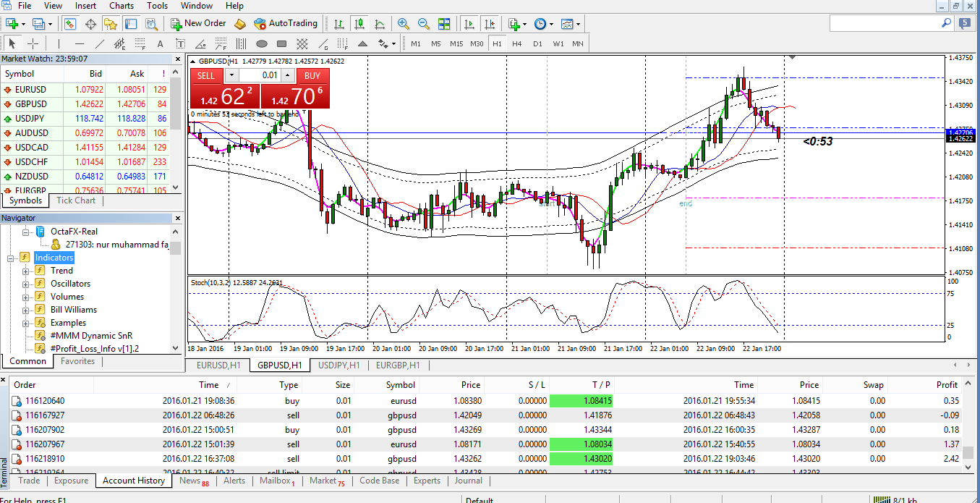Screen dimensions: 980x503
Task: Toggle the Terminal panel icon
Action: pos(131,23)
